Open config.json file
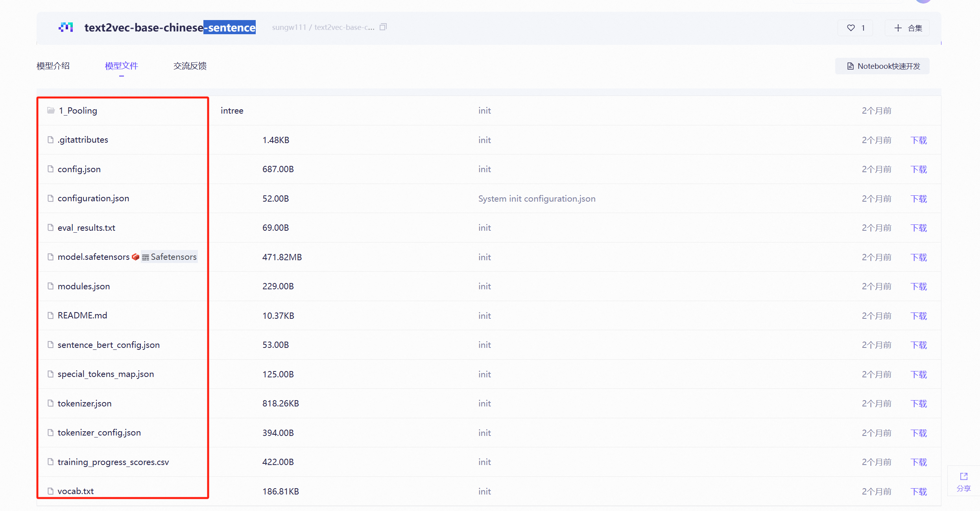Screen dimensions: 980x511 pyautogui.click(x=79, y=169)
